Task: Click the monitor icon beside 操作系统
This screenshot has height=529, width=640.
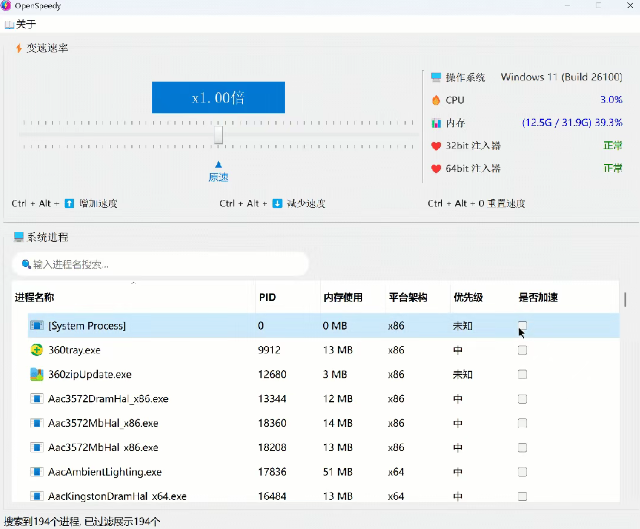Action: [436, 77]
